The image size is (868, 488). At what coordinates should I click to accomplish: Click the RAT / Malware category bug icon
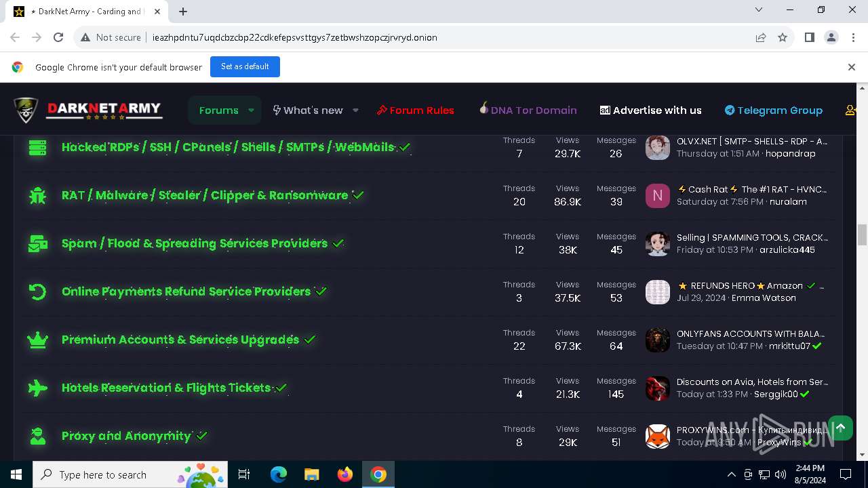[x=37, y=195]
